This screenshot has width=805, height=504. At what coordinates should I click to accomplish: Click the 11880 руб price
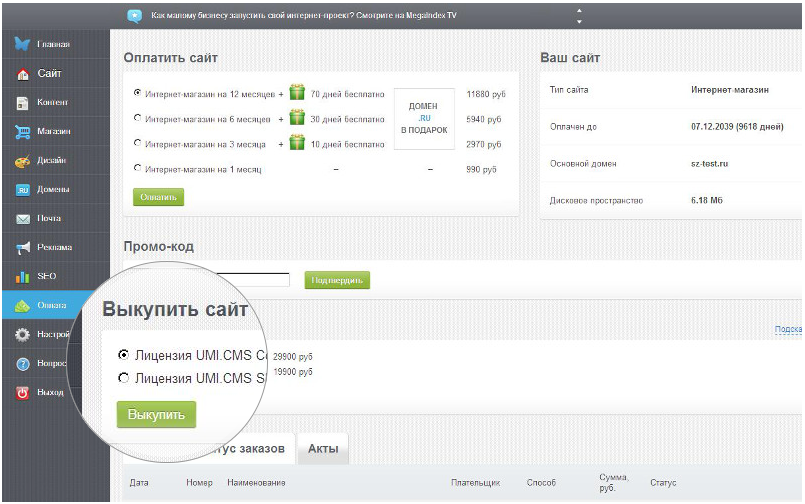[x=486, y=94]
